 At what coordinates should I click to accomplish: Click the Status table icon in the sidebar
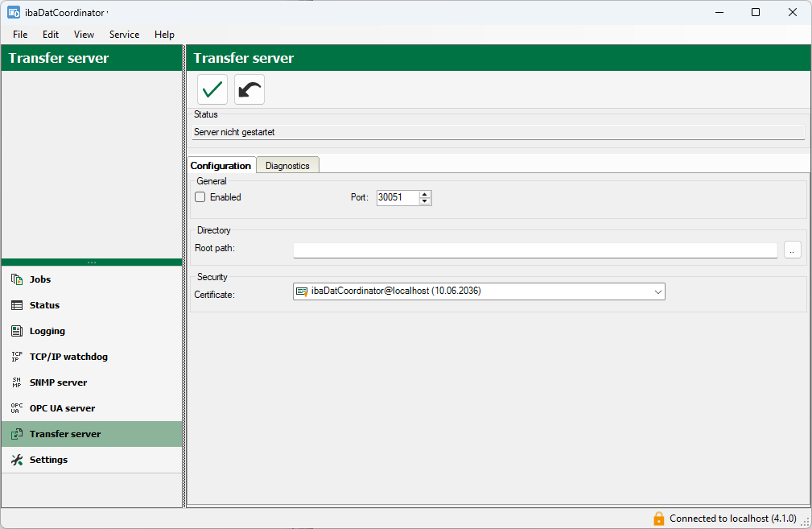tap(17, 305)
